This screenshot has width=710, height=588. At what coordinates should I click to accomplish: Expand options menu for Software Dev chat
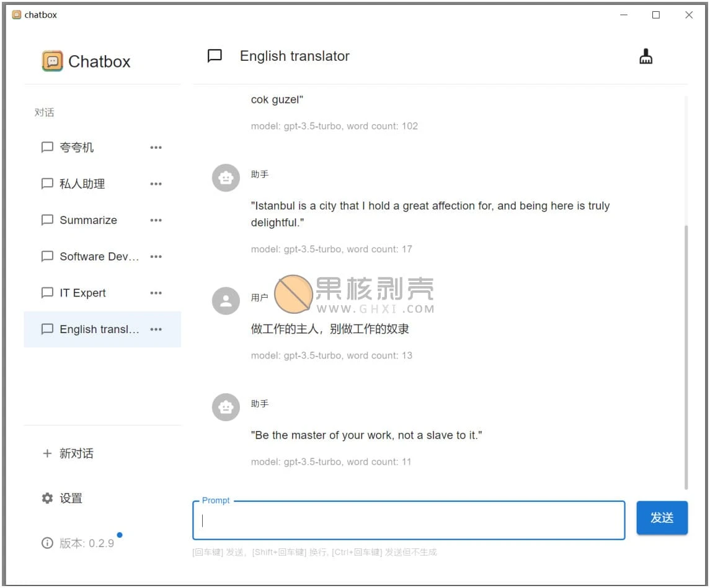(156, 257)
